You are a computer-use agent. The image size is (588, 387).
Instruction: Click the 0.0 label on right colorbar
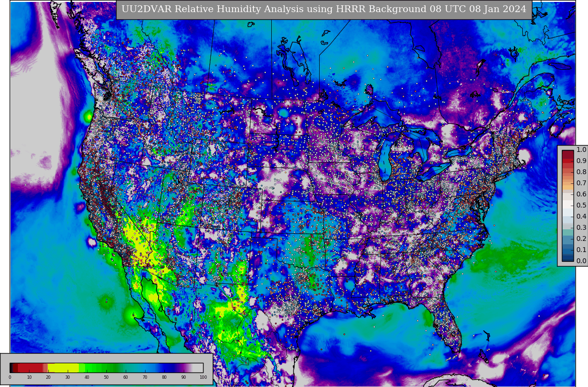point(581,261)
